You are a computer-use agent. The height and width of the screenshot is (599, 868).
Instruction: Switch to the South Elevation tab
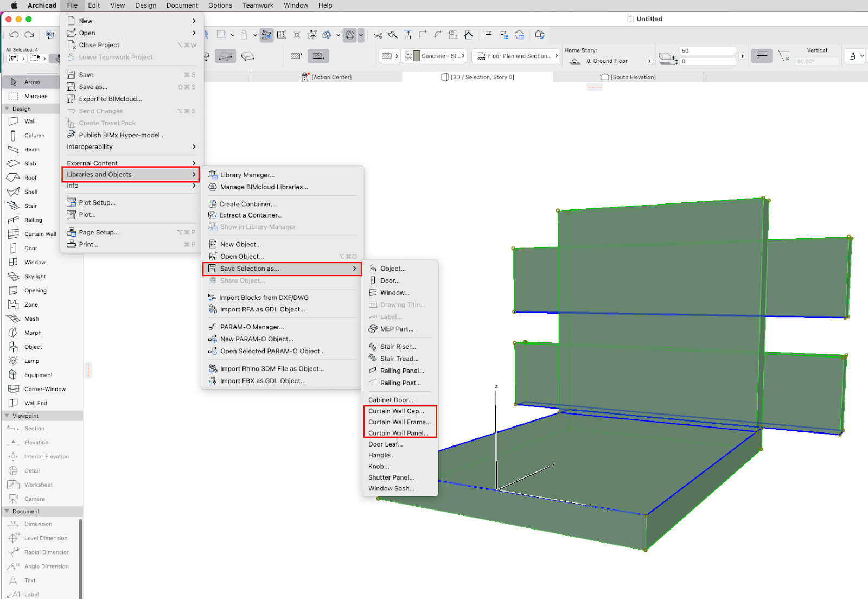coord(628,77)
